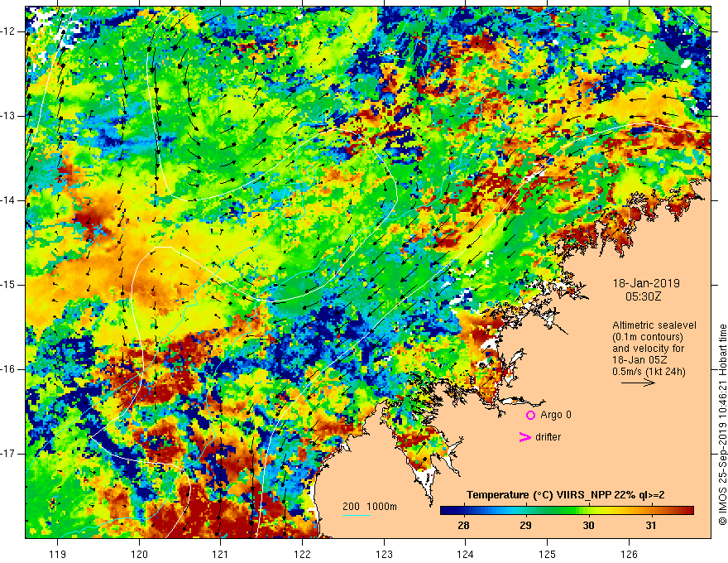Click the IMOS copyright timestamp text
The image size is (728, 563).
(x=722, y=425)
